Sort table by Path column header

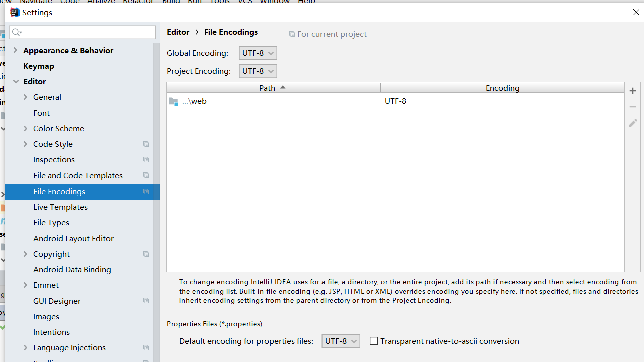273,88
